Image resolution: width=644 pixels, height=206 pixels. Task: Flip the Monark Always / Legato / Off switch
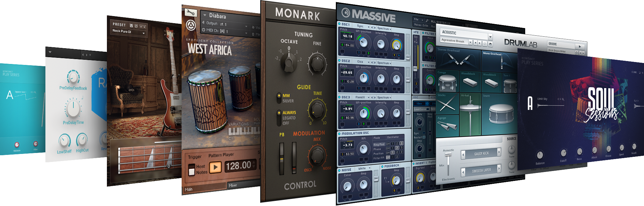[279, 118]
